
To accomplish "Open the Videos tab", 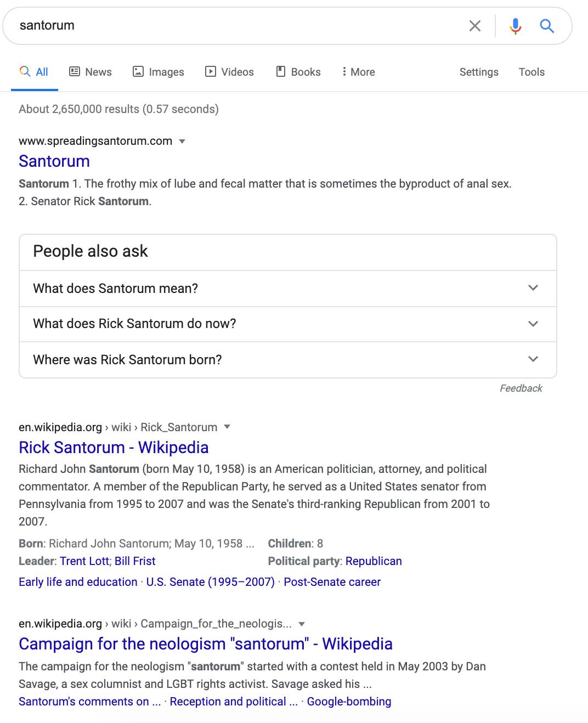I will 229,72.
